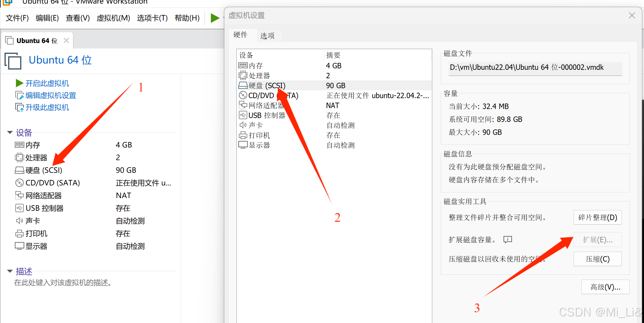Click the 压缩(C) button
The image size is (644, 323).
pyautogui.click(x=597, y=259)
